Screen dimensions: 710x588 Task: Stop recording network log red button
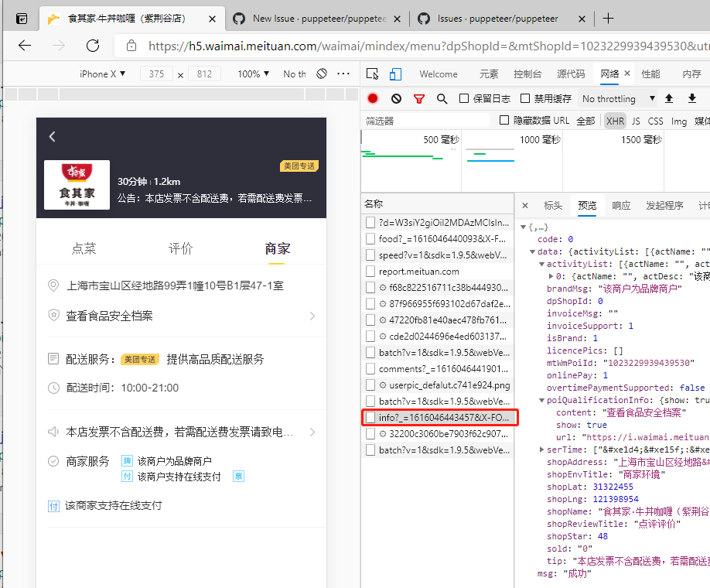point(373,98)
